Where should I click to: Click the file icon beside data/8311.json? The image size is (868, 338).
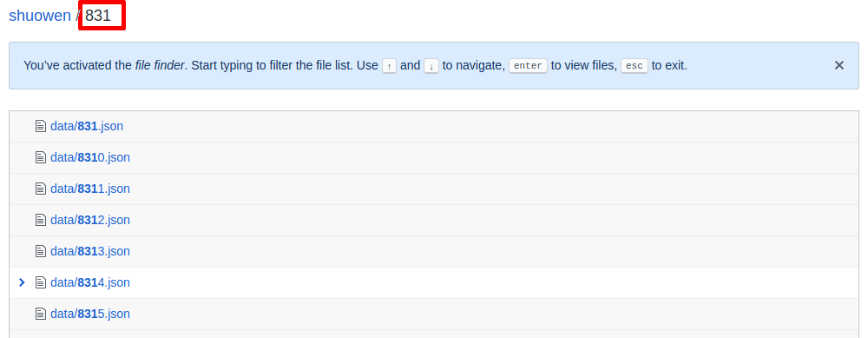(x=41, y=189)
